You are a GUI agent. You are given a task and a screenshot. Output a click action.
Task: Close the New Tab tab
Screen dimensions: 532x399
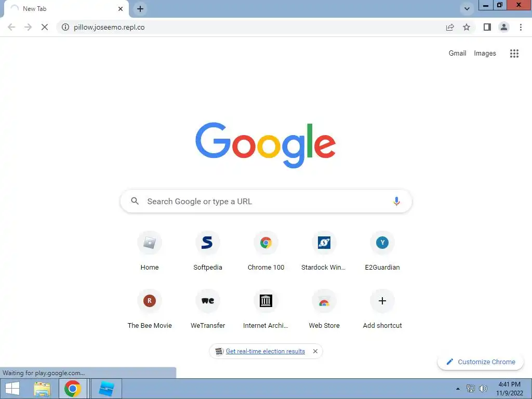(121, 9)
